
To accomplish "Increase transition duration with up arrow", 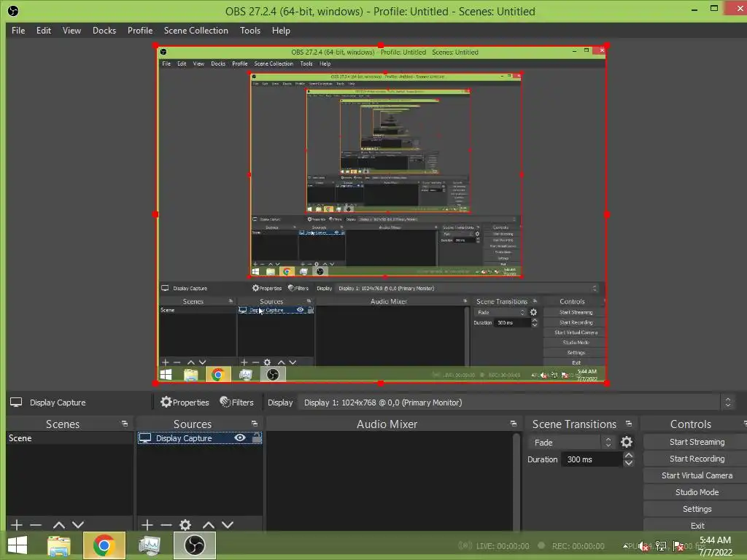I will pos(629,456).
